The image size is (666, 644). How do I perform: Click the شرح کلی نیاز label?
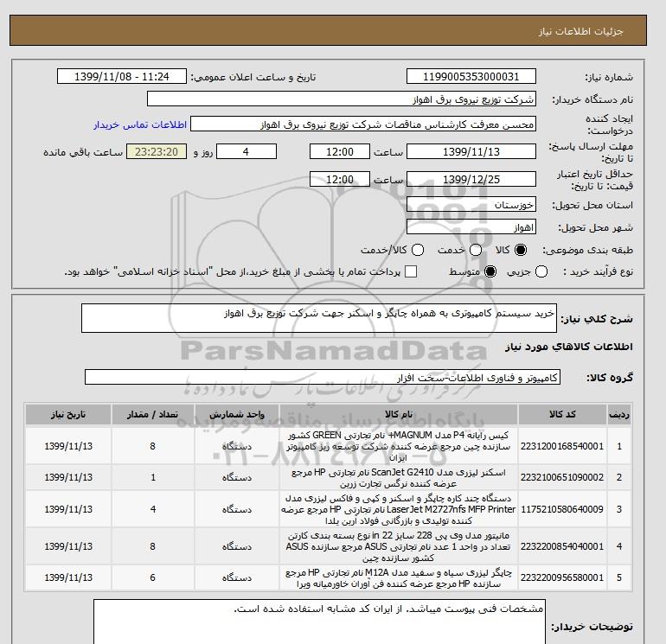click(597, 318)
